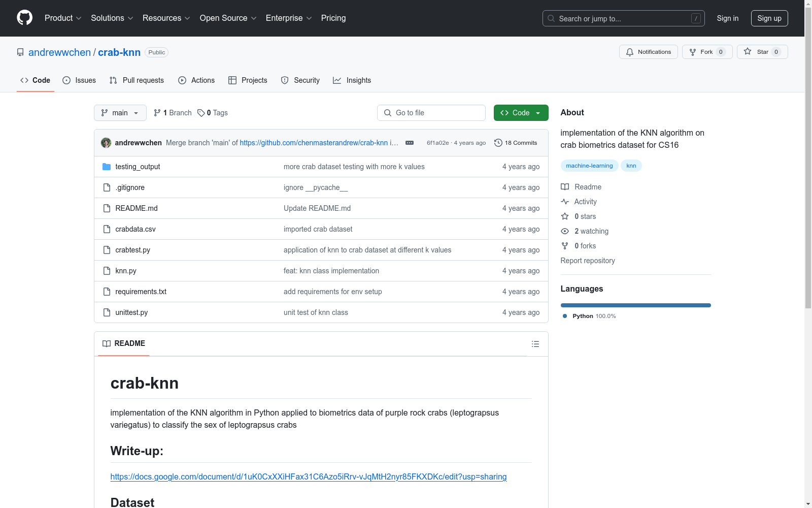Expand the Product menu
Viewport: 812px width, 508px height.
click(x=63, y=18)
